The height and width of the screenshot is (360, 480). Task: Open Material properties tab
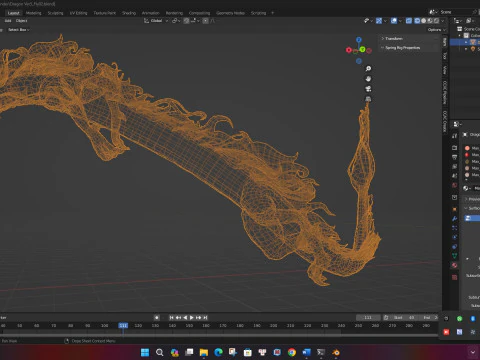click(x=455, y=265)
